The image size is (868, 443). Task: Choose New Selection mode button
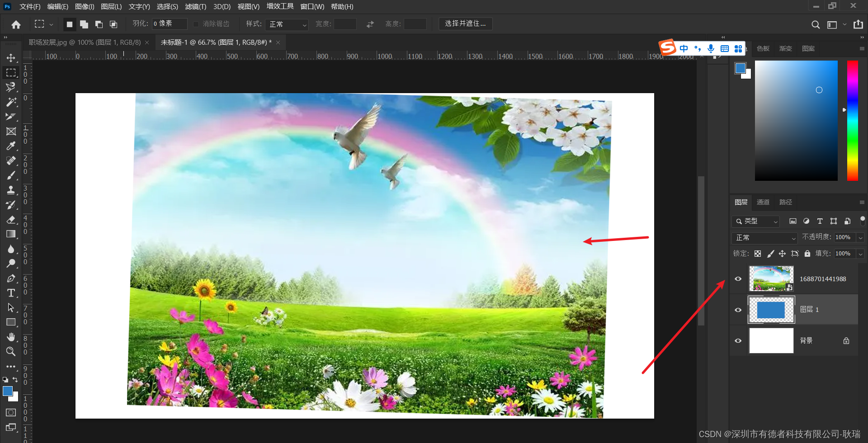(69, 24)
